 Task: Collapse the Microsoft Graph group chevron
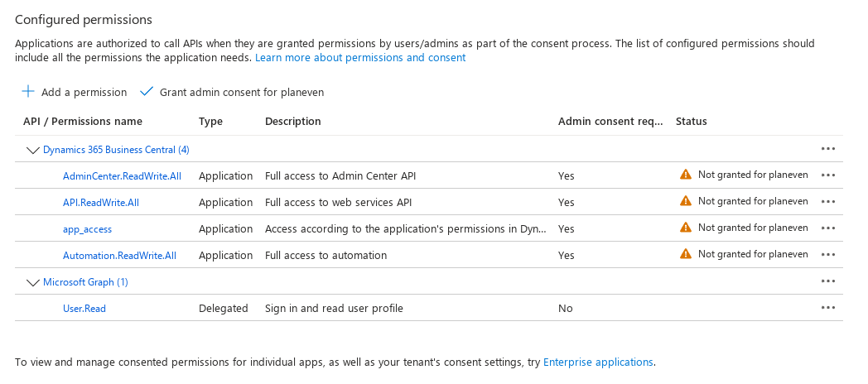[32, 283]
